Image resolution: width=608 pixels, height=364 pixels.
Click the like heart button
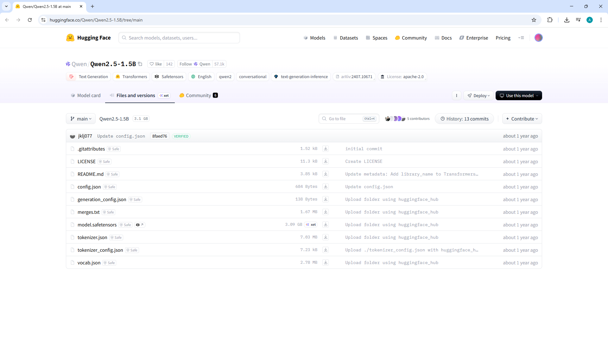(155, 64)
